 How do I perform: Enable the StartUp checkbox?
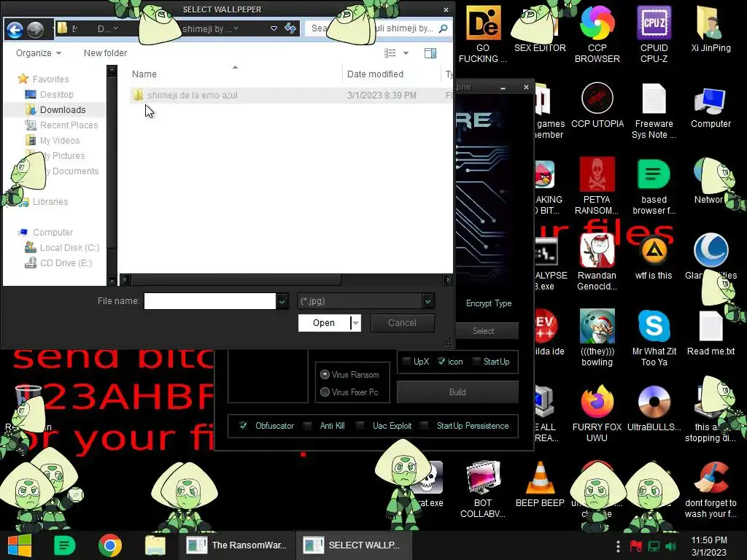pyautogui.click(x=476, y=362)
